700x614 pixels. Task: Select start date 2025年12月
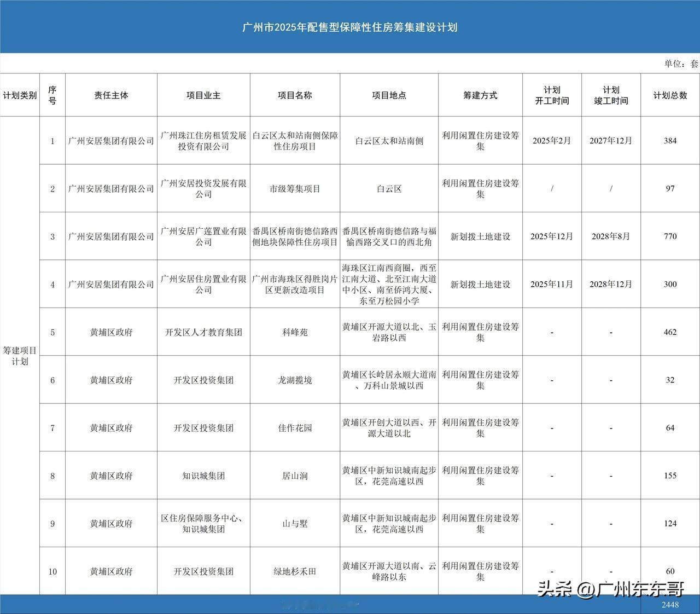(x=552, y=236)
